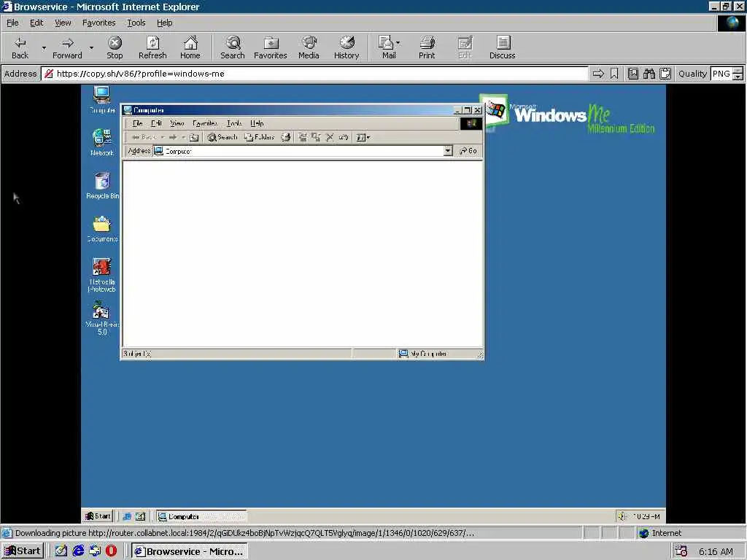Open File menu in Computer window
Viewport: 747px width, 560px height.
(x=137, y=124)
